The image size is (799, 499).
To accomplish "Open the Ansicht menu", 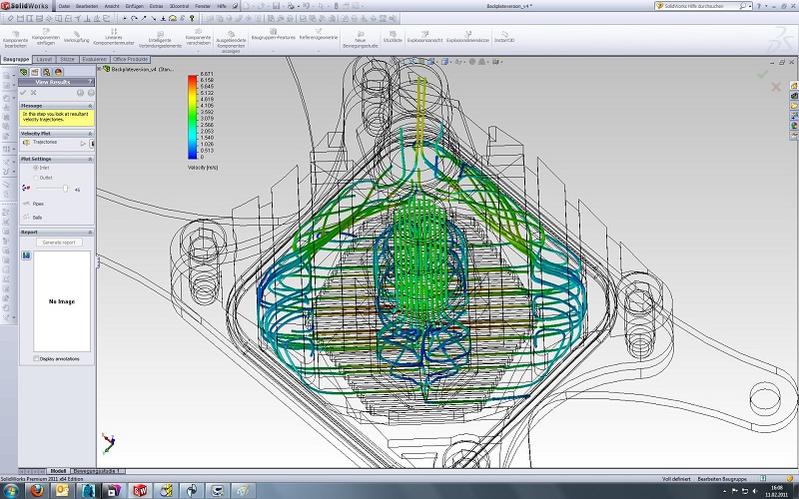I will pos(112,6).
